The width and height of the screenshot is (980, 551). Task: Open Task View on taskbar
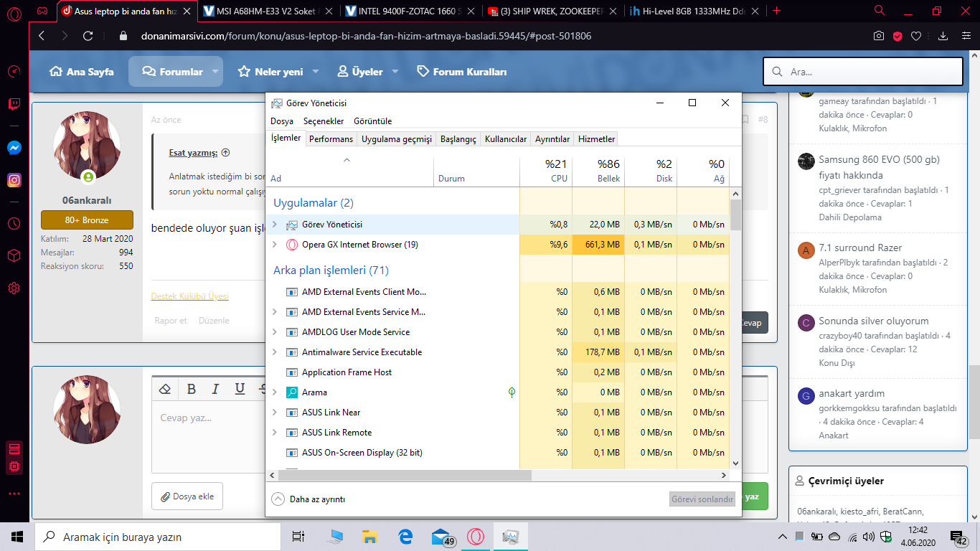pos(298,537)
